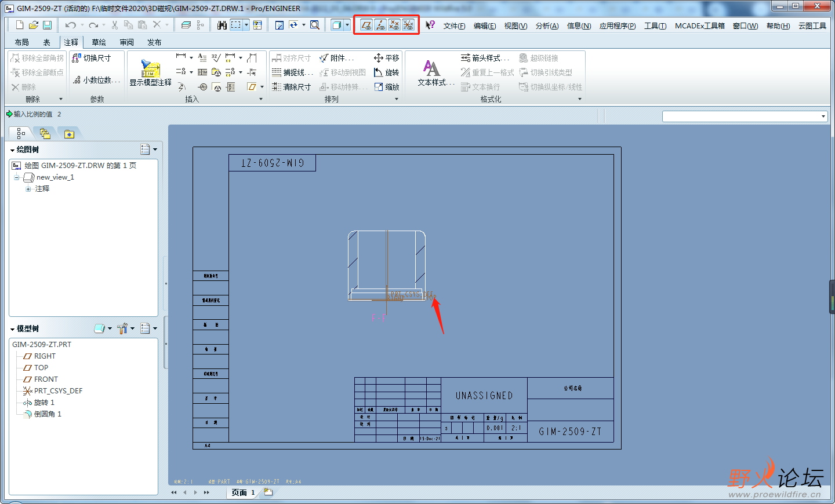The height and width of the screenshot is (504, 835).
Task: Open a file using the folder icon
Action: [34, 25]
